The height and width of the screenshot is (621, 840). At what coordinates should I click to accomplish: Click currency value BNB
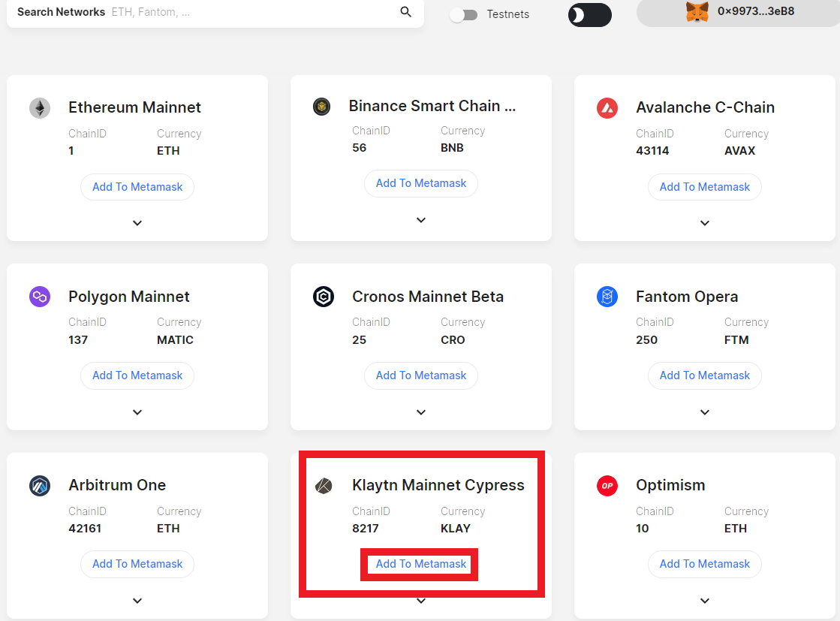point(452,148)
